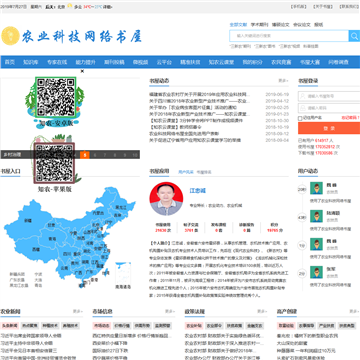Select the 价格行情 tag under 市场信息

(x=122, y=326)
